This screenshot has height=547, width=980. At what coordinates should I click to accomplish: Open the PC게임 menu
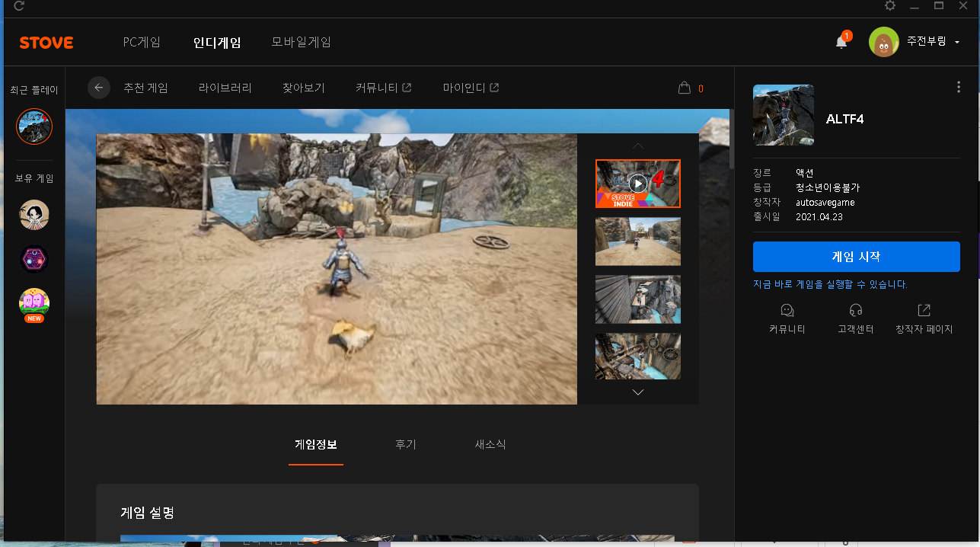click(142, 43)
